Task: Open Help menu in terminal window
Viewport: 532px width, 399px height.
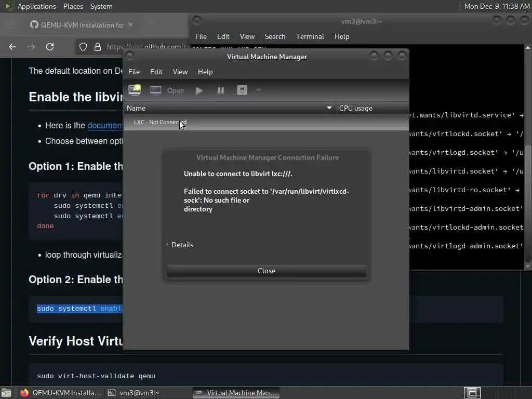Action: pyautogui.click(x=342, y=37)
